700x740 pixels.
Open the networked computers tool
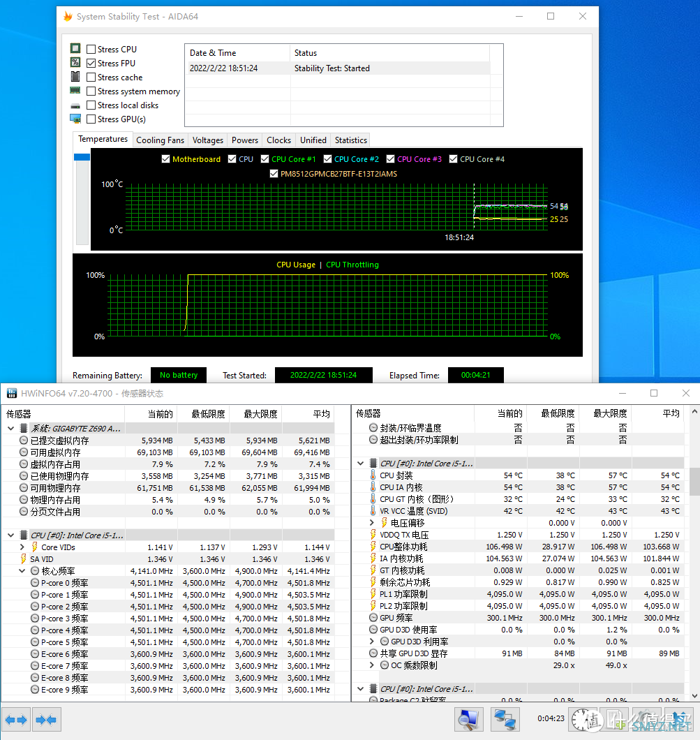tap(505, 720)
